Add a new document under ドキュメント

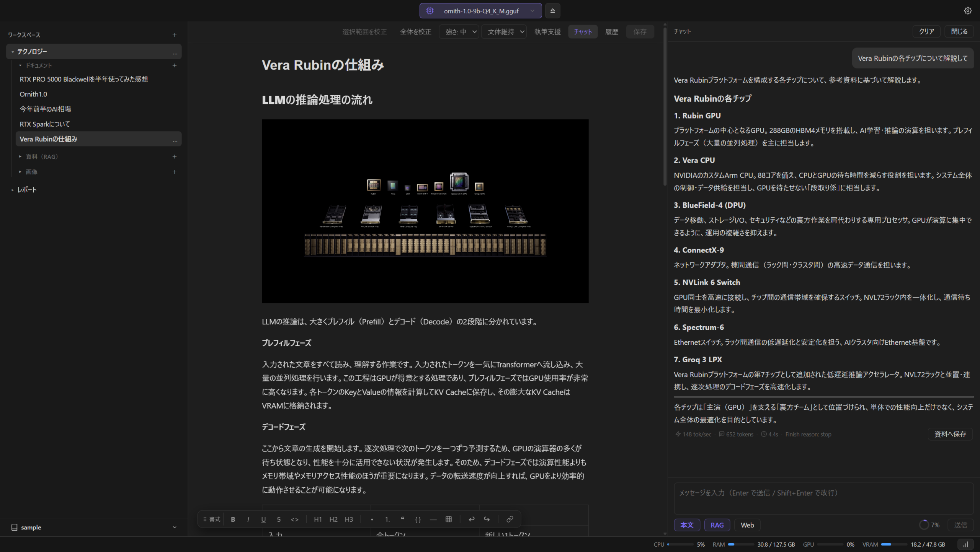pyautogui.click(x=175, y=65)
